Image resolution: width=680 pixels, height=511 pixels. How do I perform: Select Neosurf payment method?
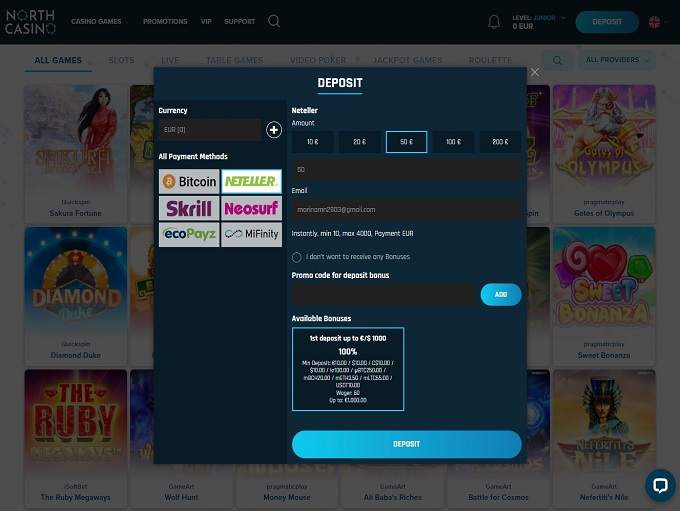pyautogui.click(x=252, y=208)
